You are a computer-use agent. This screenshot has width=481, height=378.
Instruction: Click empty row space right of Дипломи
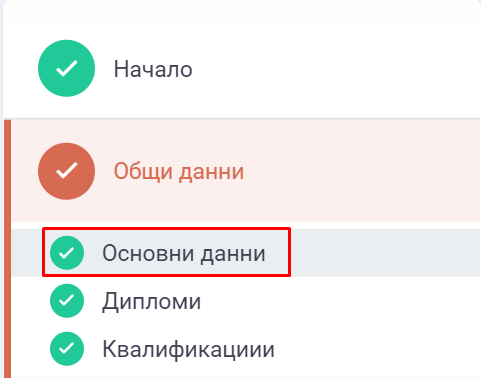click(340, 301)
